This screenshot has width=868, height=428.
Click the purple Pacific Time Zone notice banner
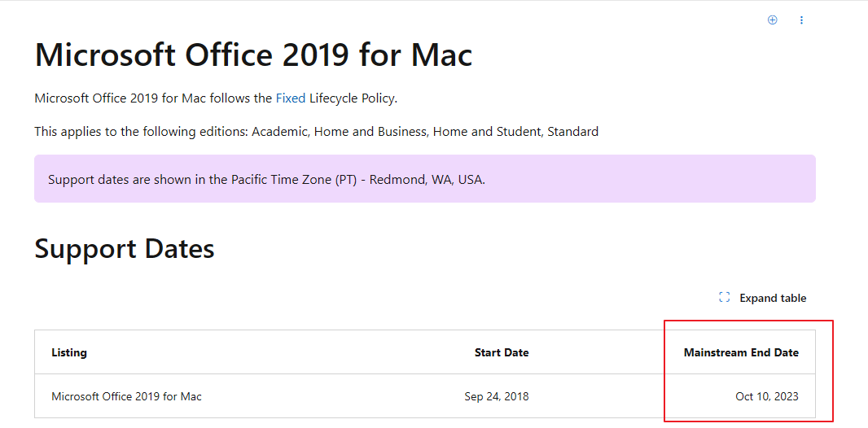[424, 179]
